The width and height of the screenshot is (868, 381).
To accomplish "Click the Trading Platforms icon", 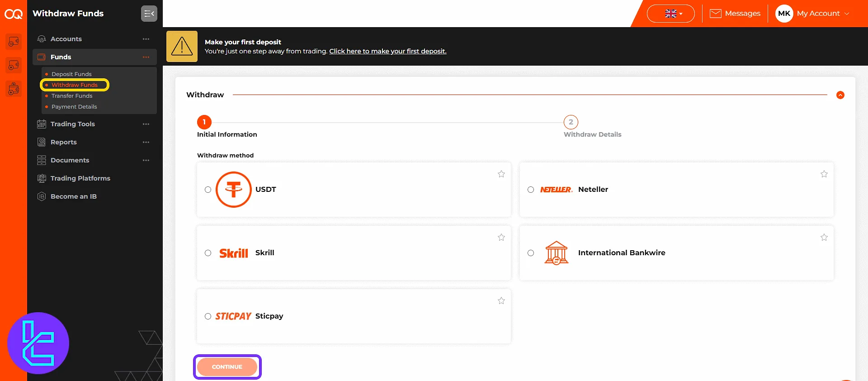I will pyautogui.click(x=42, y=178).
